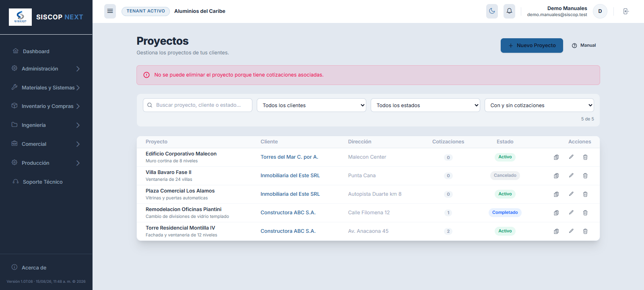The height and width of the screenshot is (290, 644).
Task: Click the TENANT ACTIVO badge
Action: [x=146, y=11]
